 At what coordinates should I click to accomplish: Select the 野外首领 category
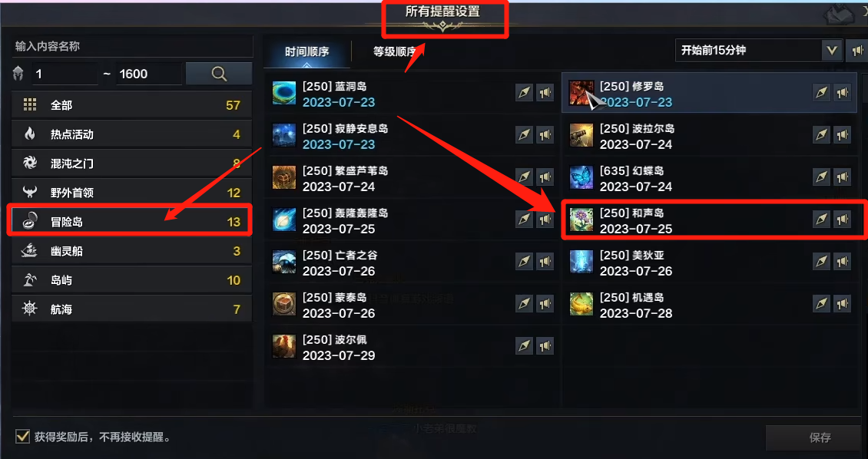pos(131,193)
